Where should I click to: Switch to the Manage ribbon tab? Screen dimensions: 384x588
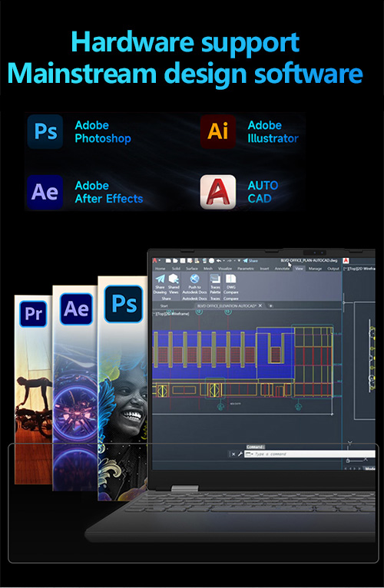coord(315,269)
